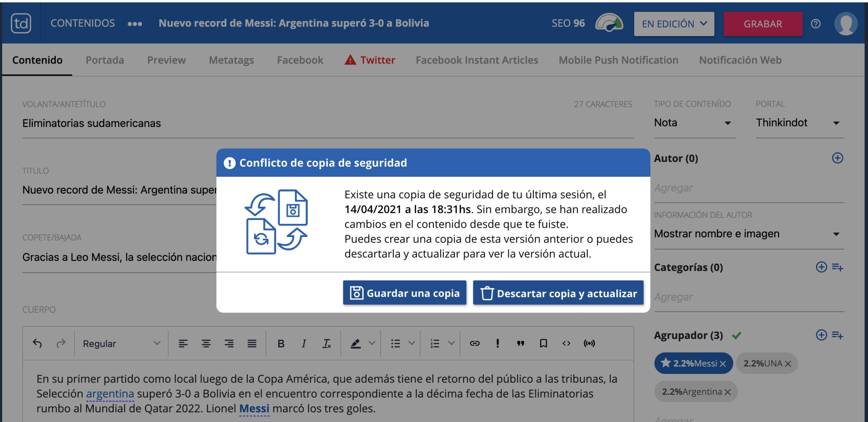Open the Metatags tab
The height and width of the screenshot is (422, 868).
[x=231, y=60]
